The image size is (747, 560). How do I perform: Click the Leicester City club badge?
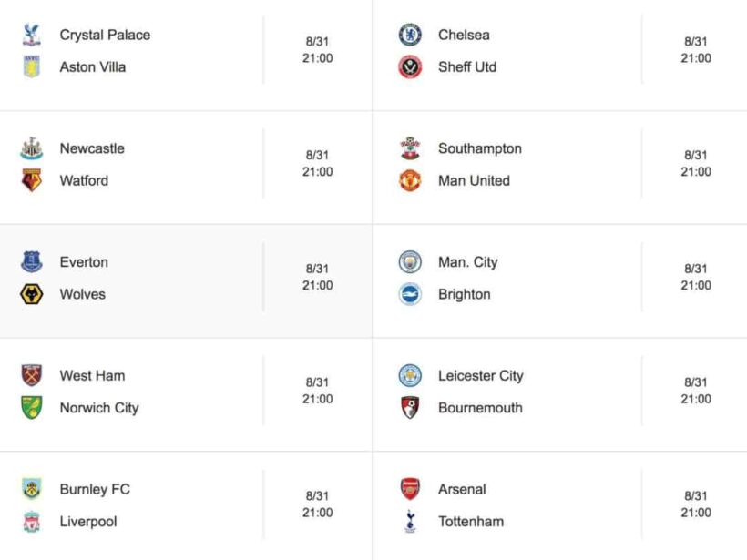410,375
